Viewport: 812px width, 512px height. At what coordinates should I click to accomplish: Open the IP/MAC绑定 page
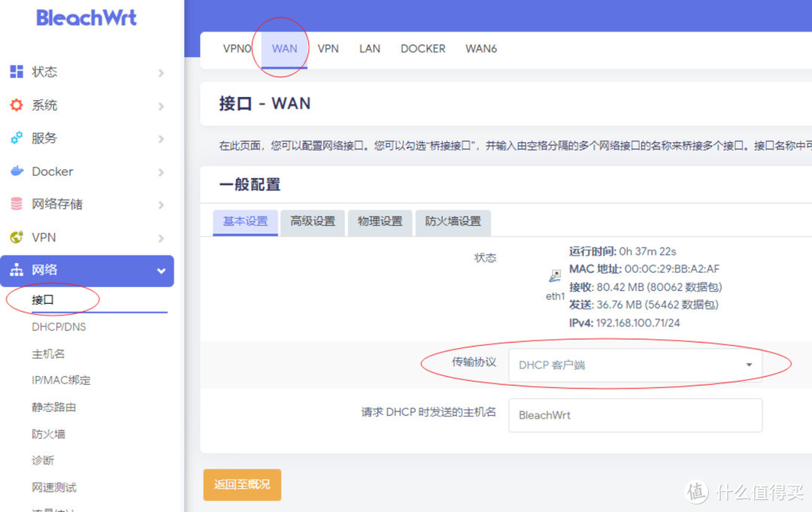click(61, 380)
